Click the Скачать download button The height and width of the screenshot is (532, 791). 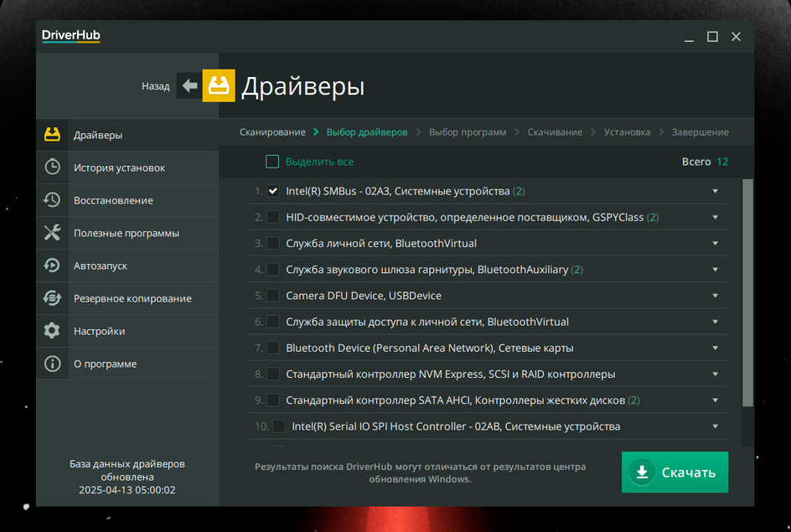675,472
